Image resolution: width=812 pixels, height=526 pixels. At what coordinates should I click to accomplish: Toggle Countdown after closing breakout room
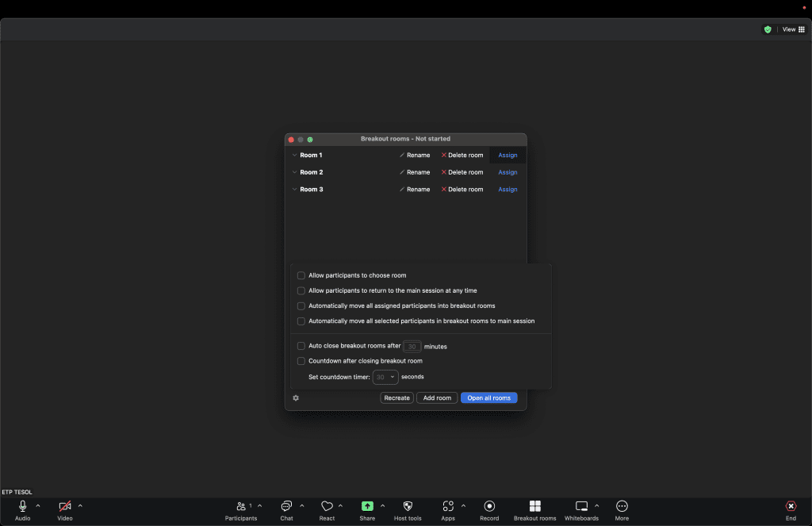[301, 361]
